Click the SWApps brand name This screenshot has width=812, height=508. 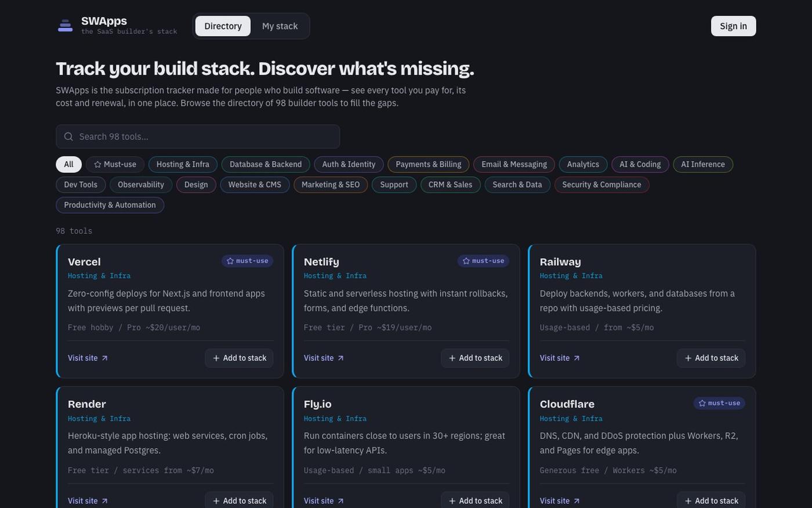(104, 21)
